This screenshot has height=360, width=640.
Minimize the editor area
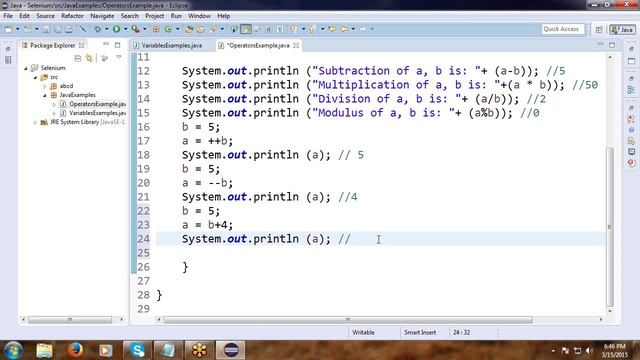600,44
